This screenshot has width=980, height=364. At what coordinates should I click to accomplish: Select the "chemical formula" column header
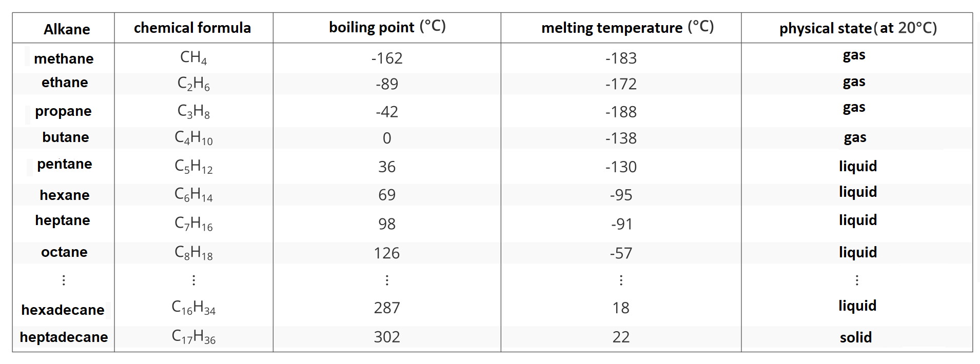click(x=192, y=28)
